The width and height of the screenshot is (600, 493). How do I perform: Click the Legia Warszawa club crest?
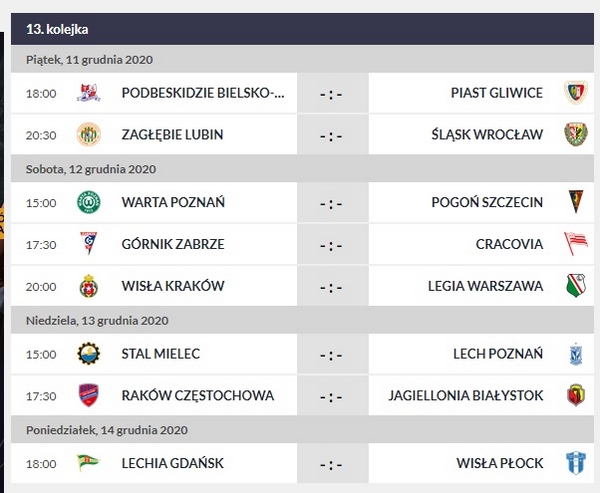(574, 286)
